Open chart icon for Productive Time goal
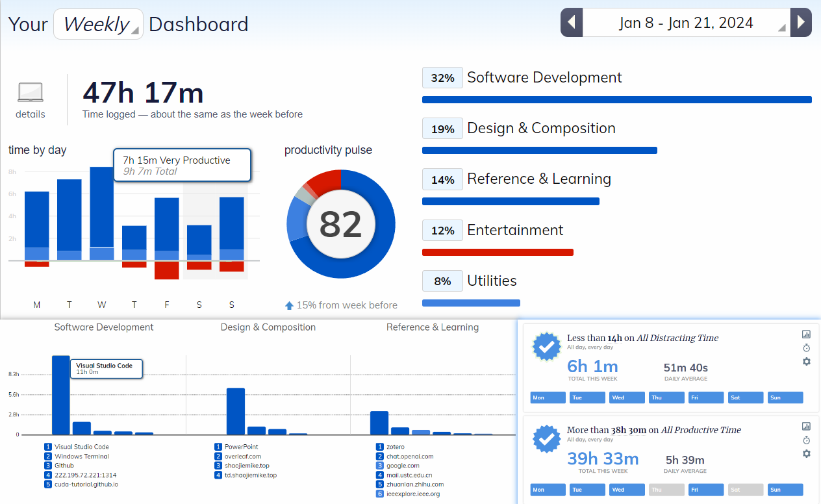Image resolution: width=821 pixels, height=504 pixels. point(806,427)
